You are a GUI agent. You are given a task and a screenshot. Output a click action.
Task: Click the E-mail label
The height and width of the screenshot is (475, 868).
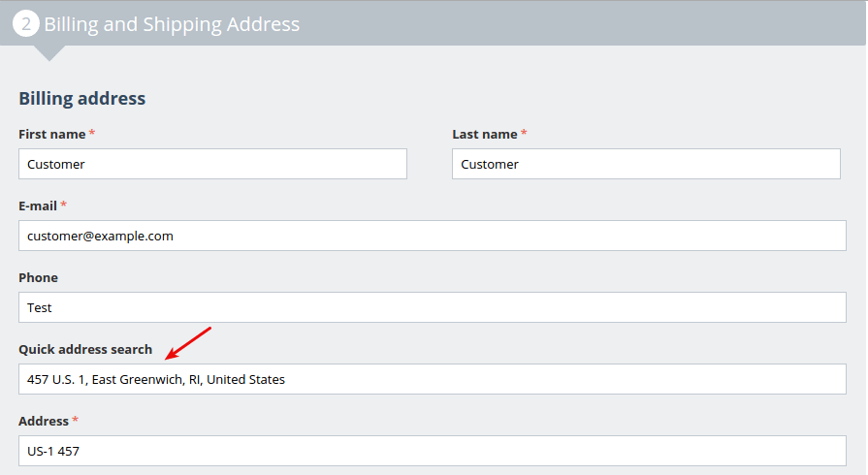click(x=38, y=206)
